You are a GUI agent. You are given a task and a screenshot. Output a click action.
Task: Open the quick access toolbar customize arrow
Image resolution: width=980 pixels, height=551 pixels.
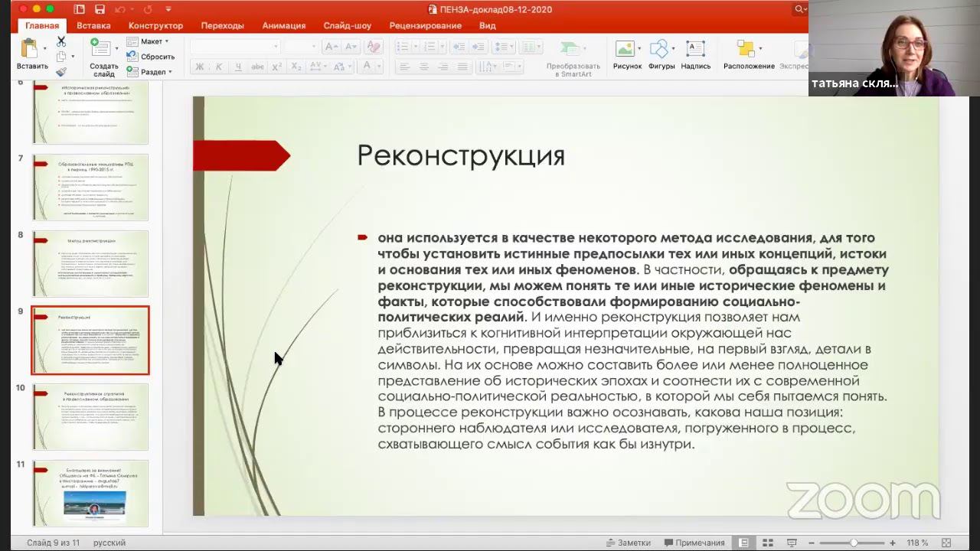click(168, 9)
